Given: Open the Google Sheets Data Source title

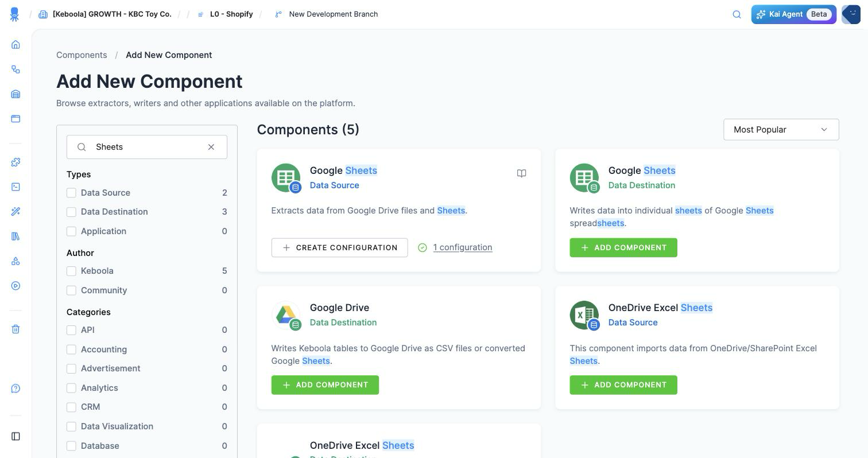Looking at the screenshot, I should click(x=343, y=170).
